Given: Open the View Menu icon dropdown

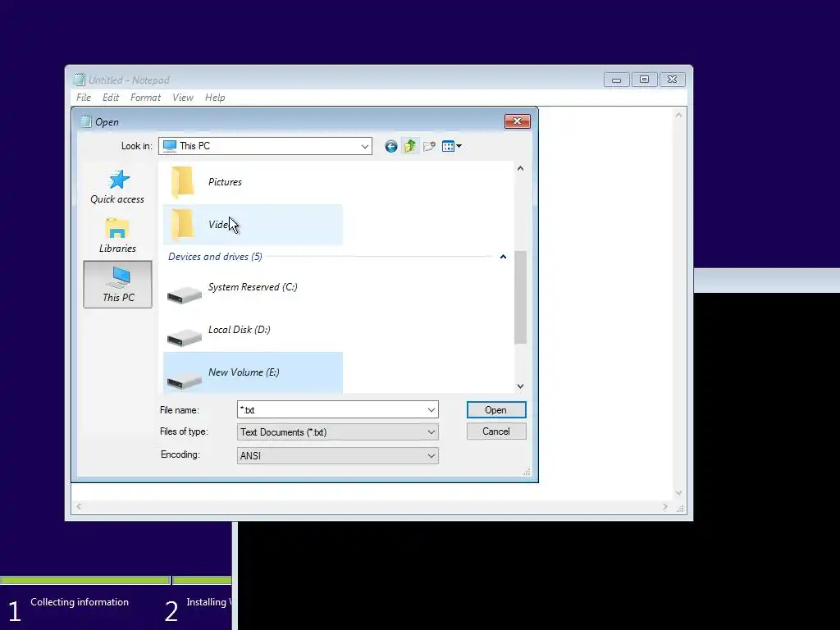Looking at the screenshot, I should 452,146.
